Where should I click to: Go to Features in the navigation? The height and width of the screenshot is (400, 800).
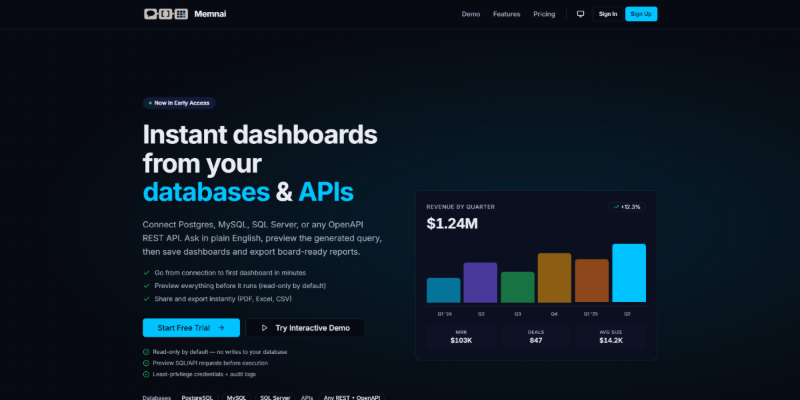[506, 14]
